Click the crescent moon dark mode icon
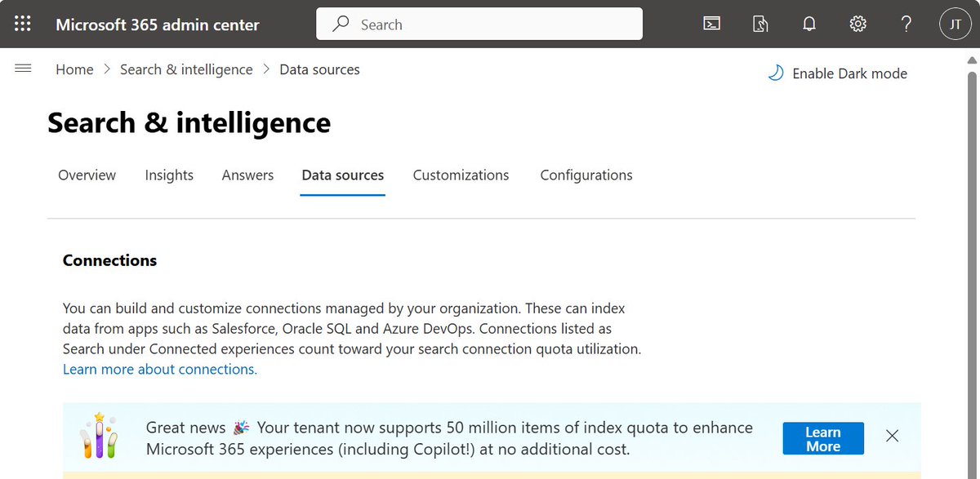Viewport: 980px width, 479px height. [x=775, y=73]
